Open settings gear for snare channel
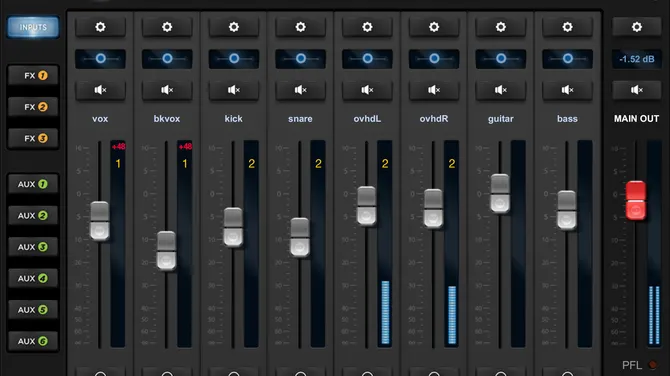This screenshot has height=376, width=670. 300,27
